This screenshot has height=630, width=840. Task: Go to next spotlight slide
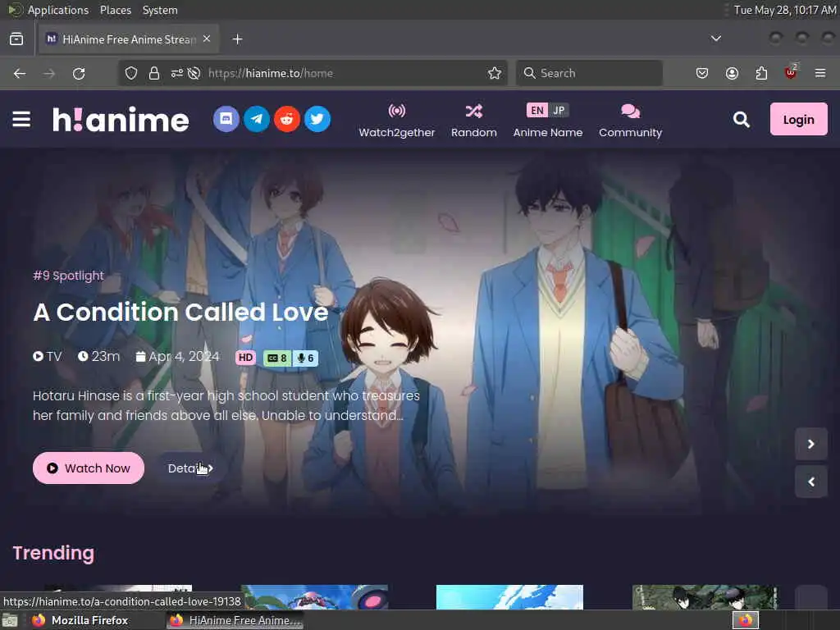810,444
